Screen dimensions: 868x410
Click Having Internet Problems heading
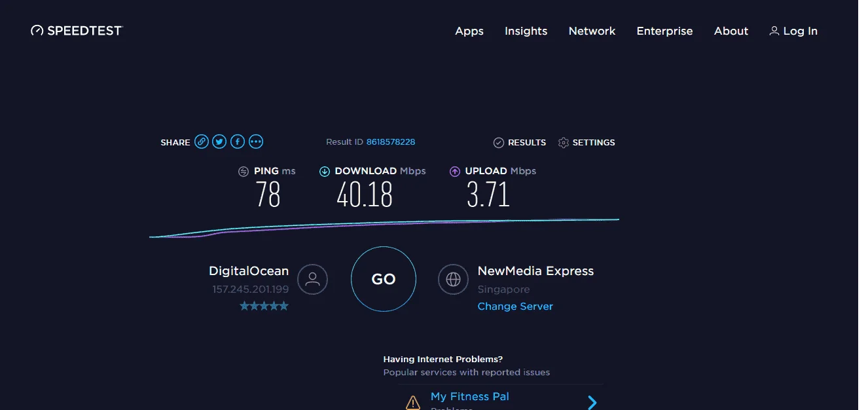pos(443,359)
